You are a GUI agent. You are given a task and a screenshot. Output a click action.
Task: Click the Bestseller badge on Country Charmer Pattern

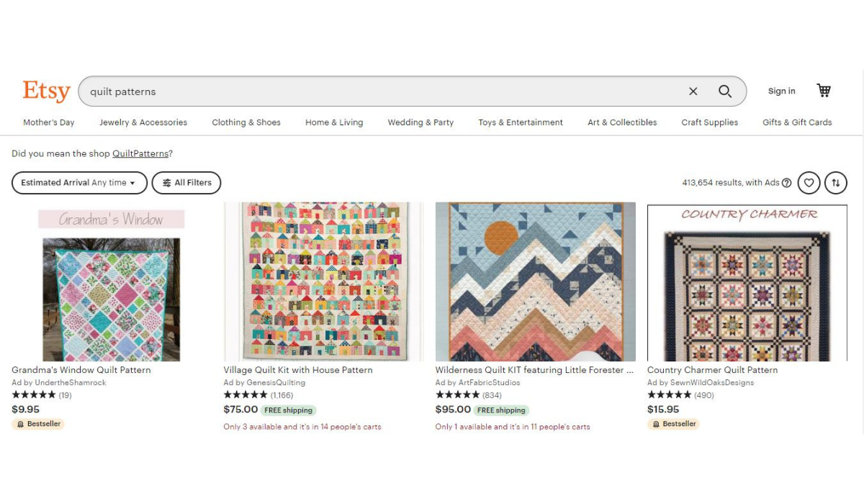tap(674, 423)
